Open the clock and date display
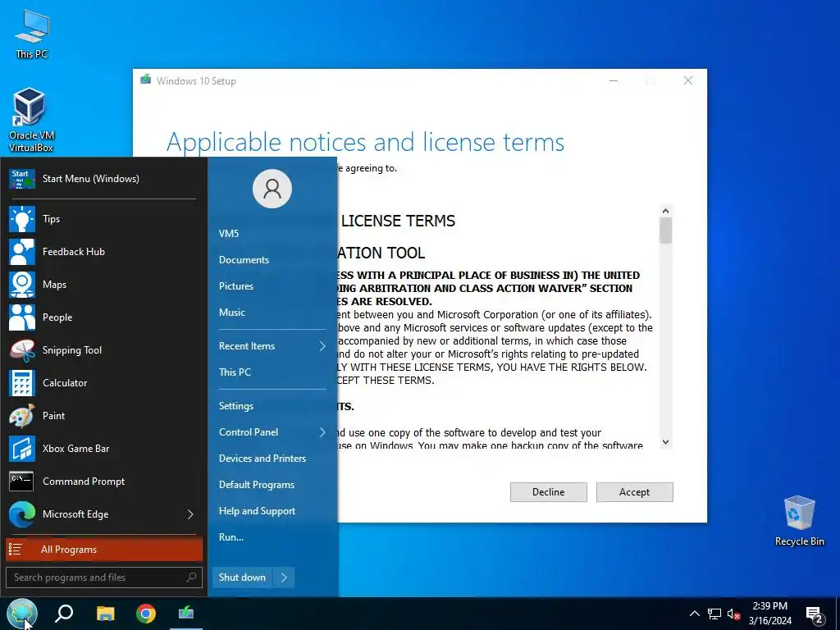 769,614
